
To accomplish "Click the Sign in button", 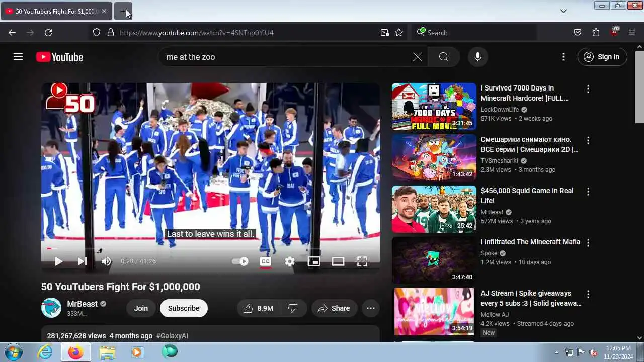I will point(602,57).
